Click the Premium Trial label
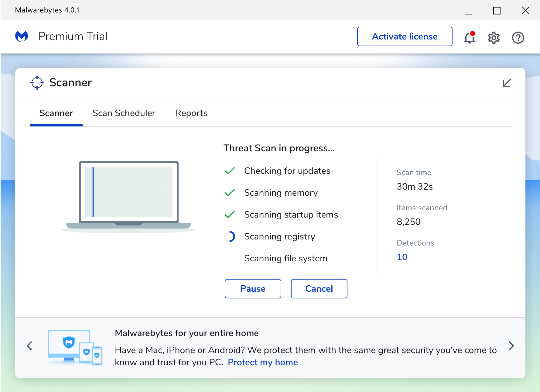 pyautogui.click(x=73, y=36)
